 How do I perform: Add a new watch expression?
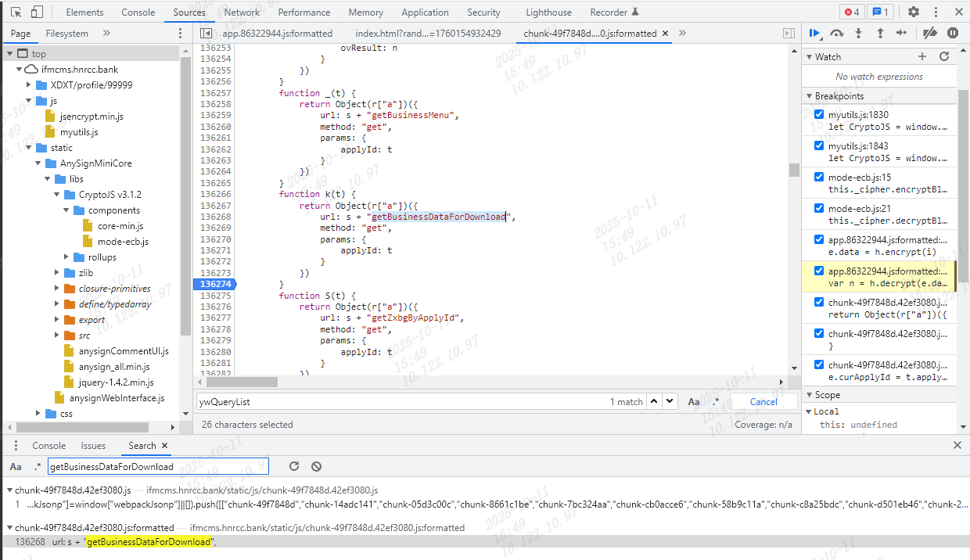click(922, 57)
